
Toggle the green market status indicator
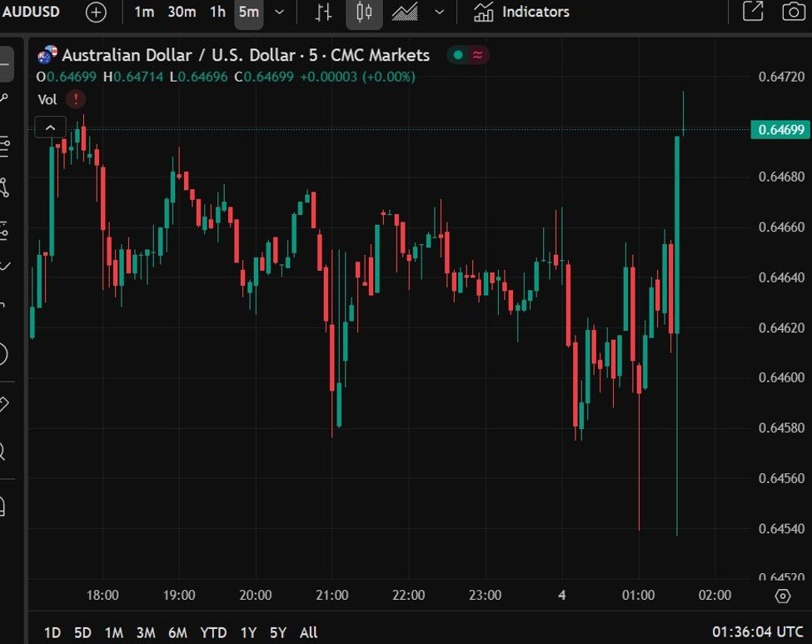457,56
